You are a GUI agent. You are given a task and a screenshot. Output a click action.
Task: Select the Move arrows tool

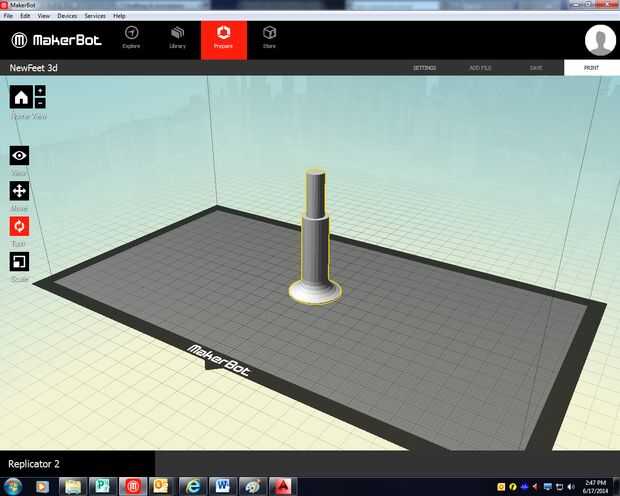point(19,191)
